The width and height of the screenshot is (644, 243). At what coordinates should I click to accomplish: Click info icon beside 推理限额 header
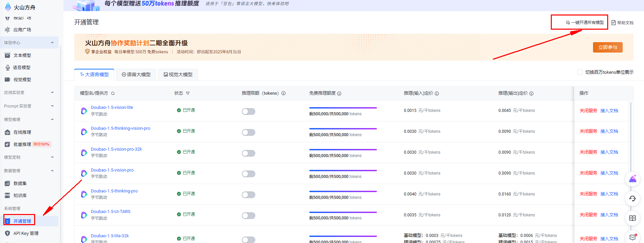[284, 93]
